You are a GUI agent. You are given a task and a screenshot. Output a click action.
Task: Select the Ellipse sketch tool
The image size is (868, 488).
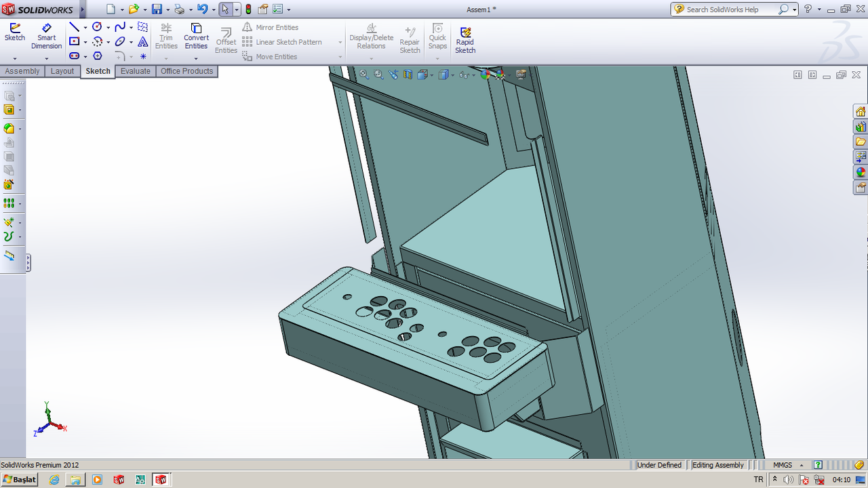(x=120, y=41)
